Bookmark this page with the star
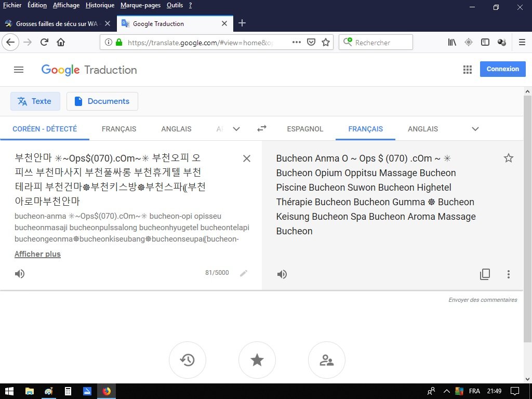 [326, 43]
